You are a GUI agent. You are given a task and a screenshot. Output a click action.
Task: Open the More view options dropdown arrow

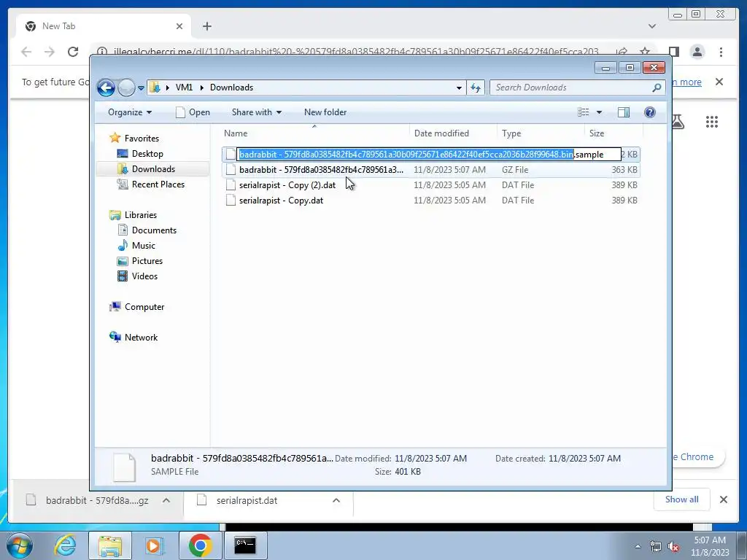point(600,112)
